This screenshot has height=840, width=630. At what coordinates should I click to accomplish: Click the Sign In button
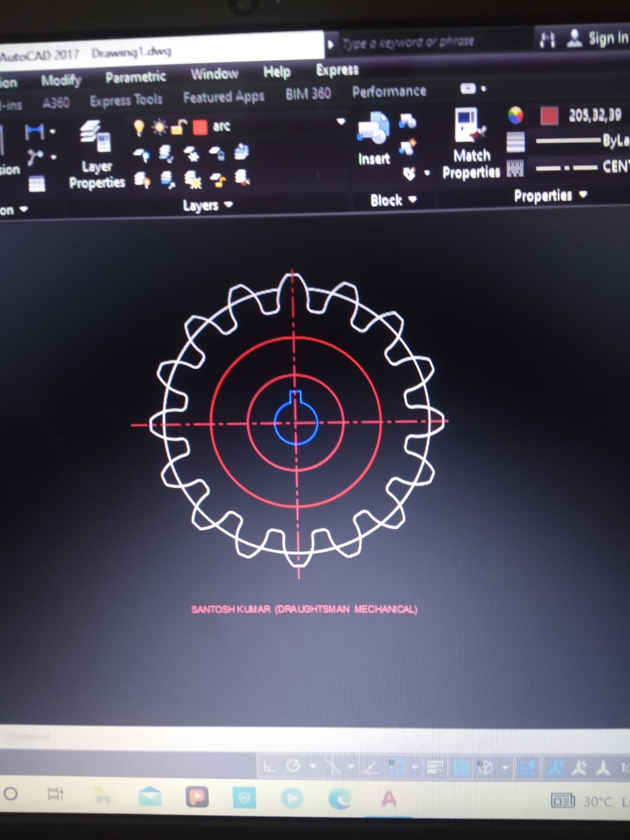607,38
